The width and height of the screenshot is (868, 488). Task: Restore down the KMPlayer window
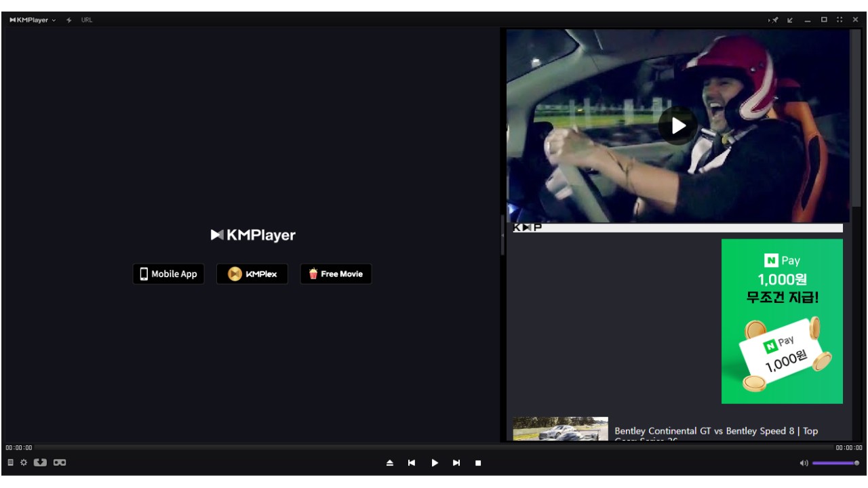click(x=824, y=20)
